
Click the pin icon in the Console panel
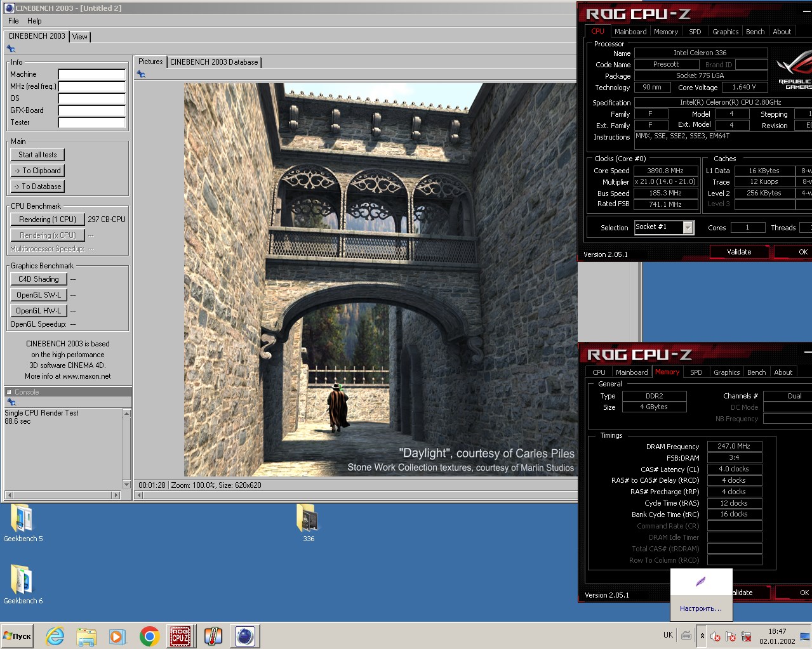click(11, 402)
